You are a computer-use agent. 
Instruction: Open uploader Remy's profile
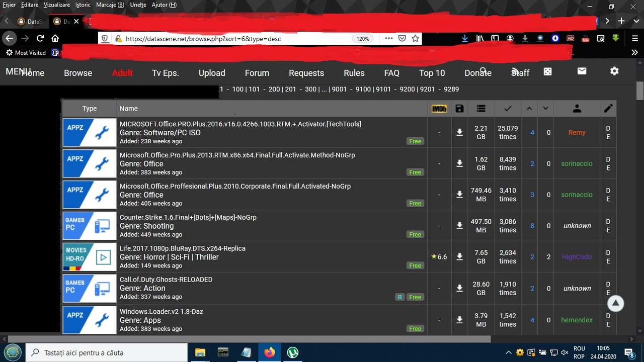(577, 133)
